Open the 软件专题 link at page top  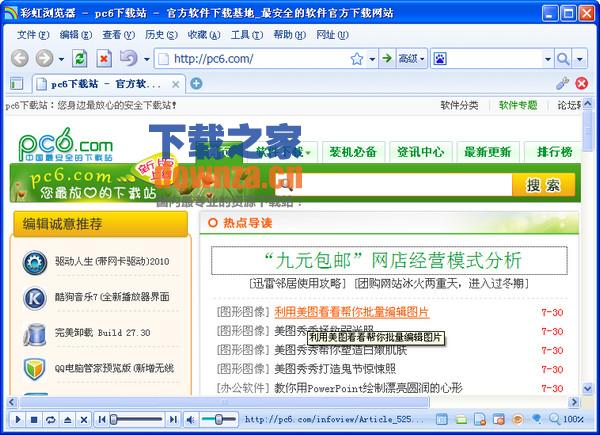point(518,105)
